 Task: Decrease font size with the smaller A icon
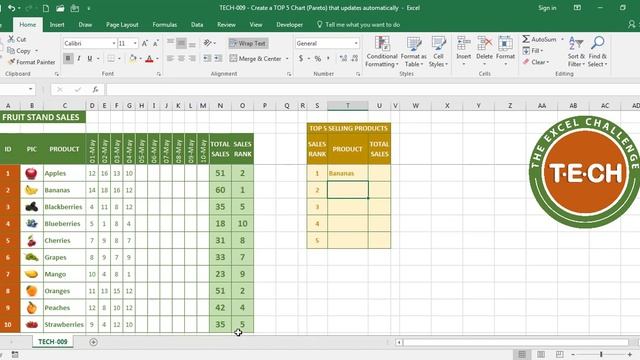tap(156, 43)
